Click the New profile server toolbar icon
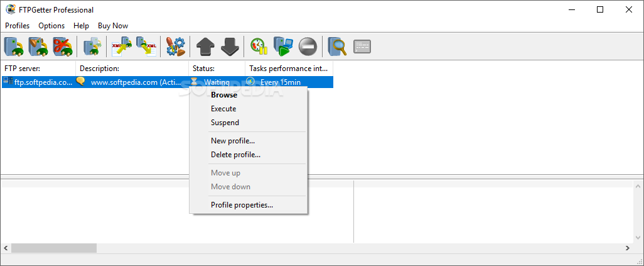 point(14,47)
